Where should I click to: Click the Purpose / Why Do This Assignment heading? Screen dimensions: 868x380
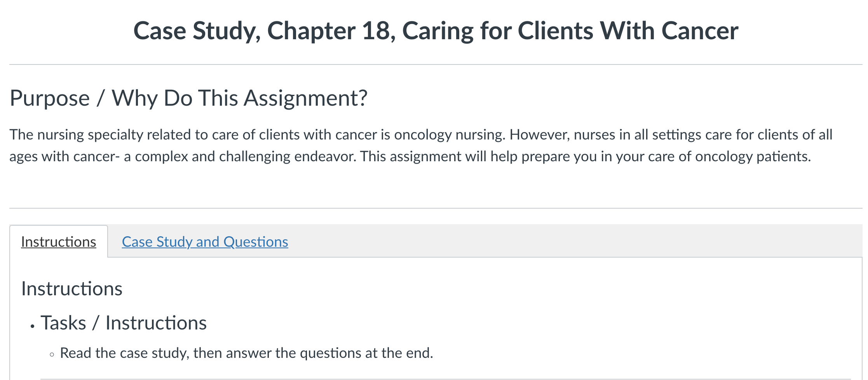click(189, 98)
